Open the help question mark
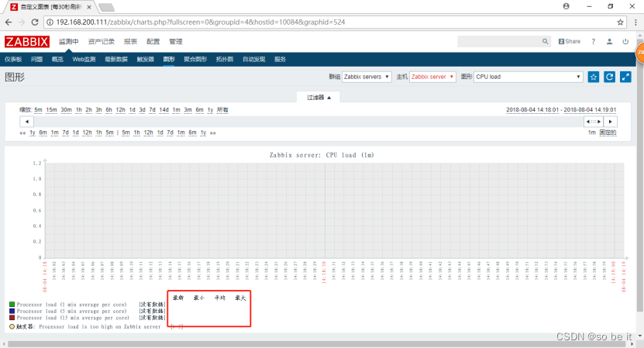 click(593, 42)
